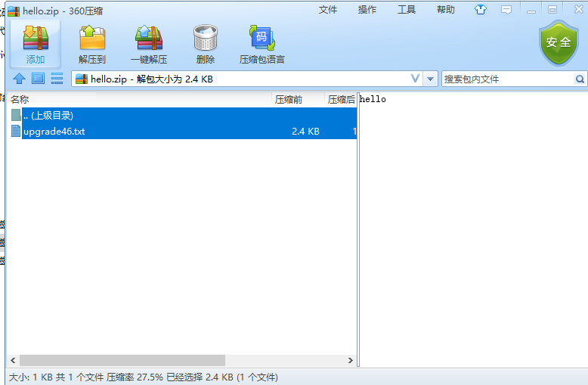The height and width of the screenshot is (385, 588).
Task: Sort by the 名称 column header
Action: click(x=139, y=99)
